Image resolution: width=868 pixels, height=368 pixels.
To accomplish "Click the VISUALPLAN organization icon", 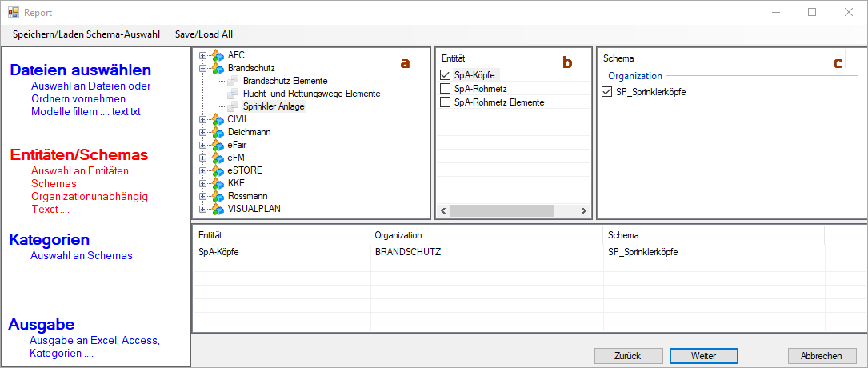I will coord(218,208).
